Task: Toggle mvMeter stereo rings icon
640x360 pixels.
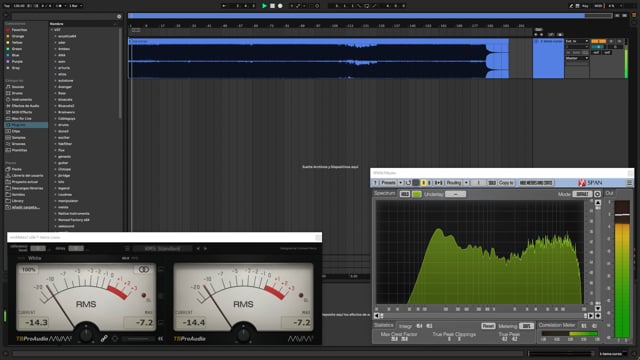Action: point(144,269)
